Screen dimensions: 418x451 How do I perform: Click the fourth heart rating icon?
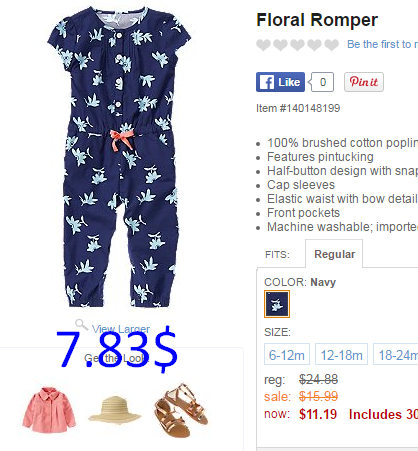point(314,45)
